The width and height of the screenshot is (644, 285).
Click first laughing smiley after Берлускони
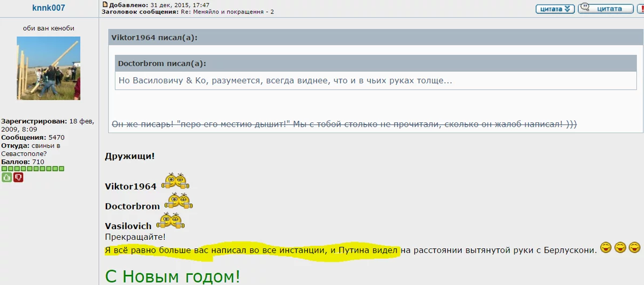tap(606, 248)
